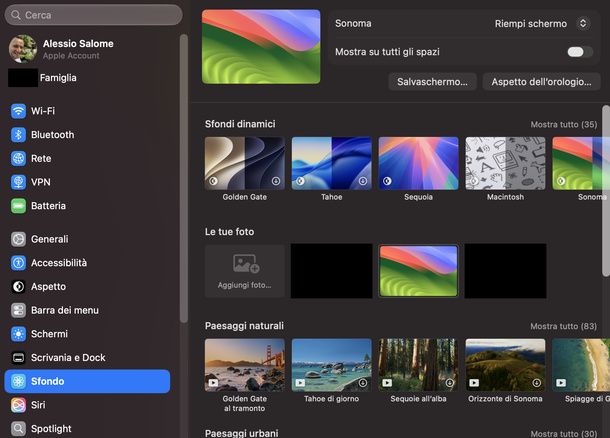Click the wallpaper pane vertical scrollbar
The width and height of the screenshot is (610, 438).
606,191
